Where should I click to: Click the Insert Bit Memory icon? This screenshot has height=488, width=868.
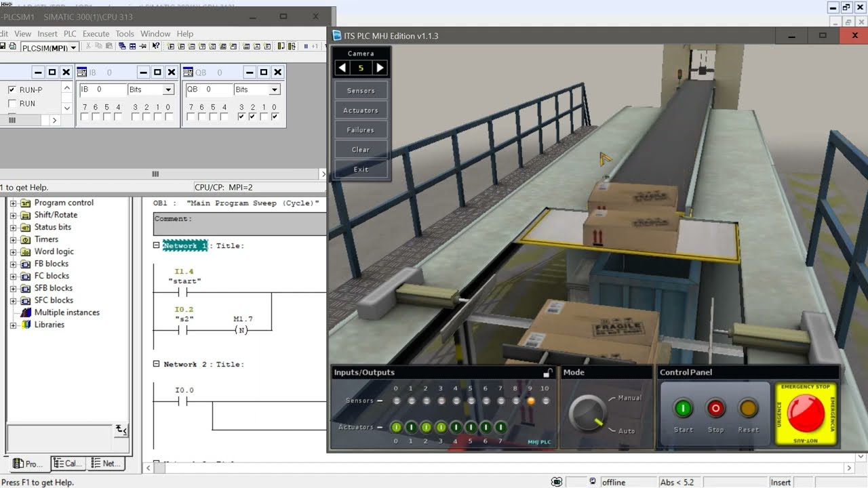[x=191, y=46]
